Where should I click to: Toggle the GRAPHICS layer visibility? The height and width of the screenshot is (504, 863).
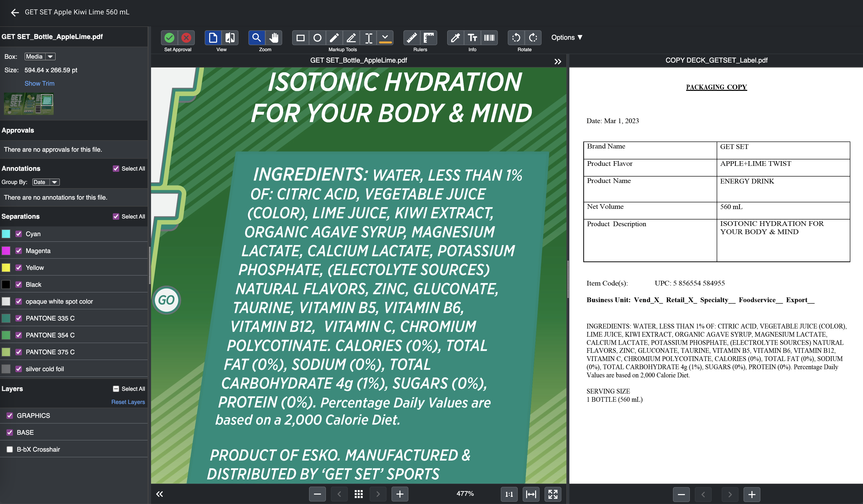pyautogui.click(x=10, y=415)
